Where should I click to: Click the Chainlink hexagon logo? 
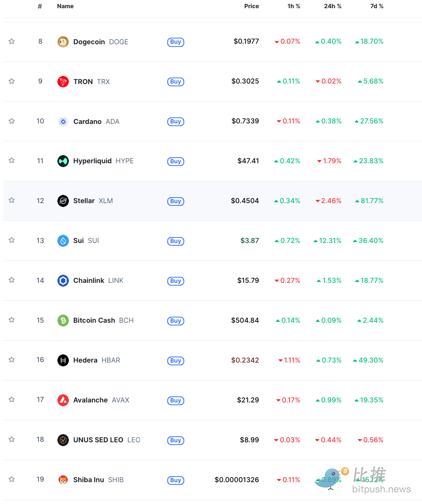pos(63,281)
